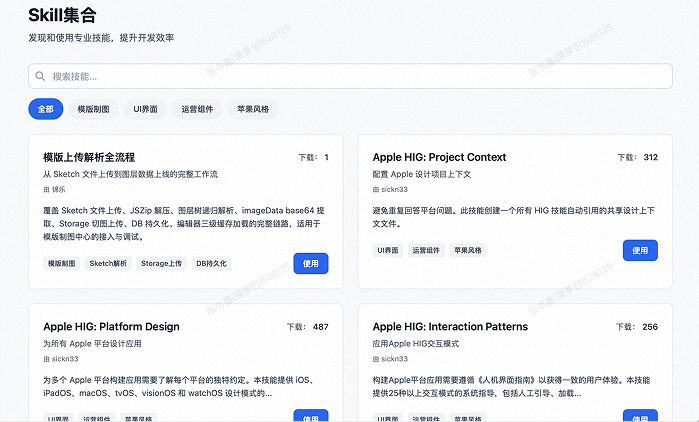Click the search magnifier icon
Viewport: 699px width, 422px height.
[40, 76]
